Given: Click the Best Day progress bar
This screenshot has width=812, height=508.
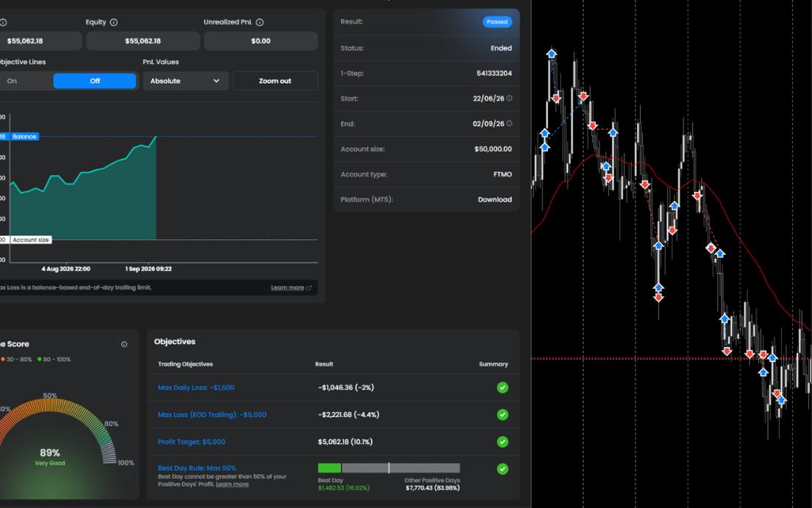Looking at the screenshot, I should click(389, 468).
